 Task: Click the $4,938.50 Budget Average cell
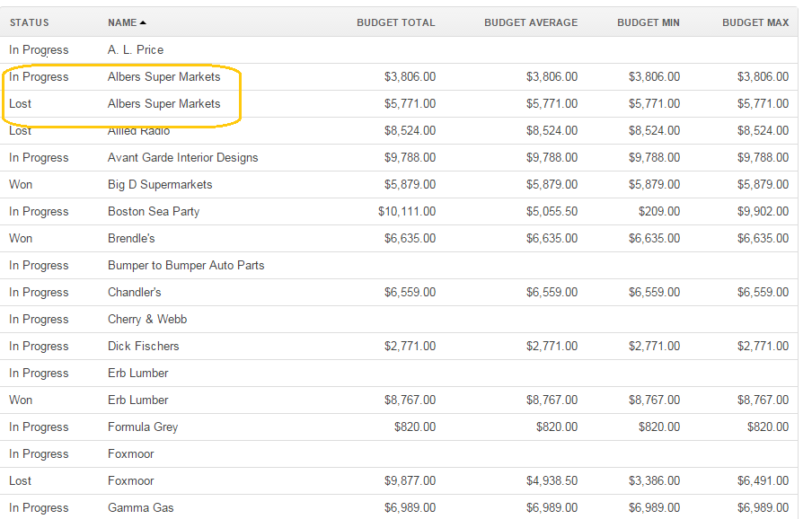click(x=552, y=480)
